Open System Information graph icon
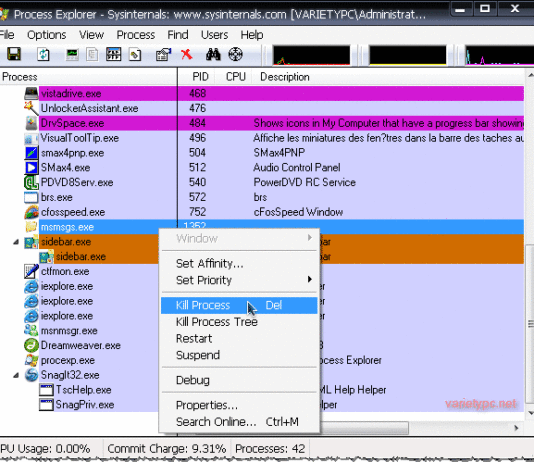This screenshot has width=534, height=462. tap(72, 54)
